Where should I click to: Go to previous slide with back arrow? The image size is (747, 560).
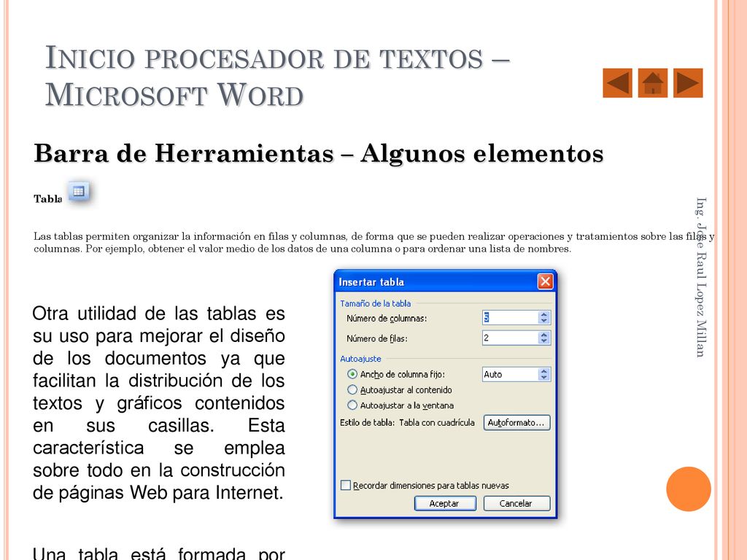617,83
